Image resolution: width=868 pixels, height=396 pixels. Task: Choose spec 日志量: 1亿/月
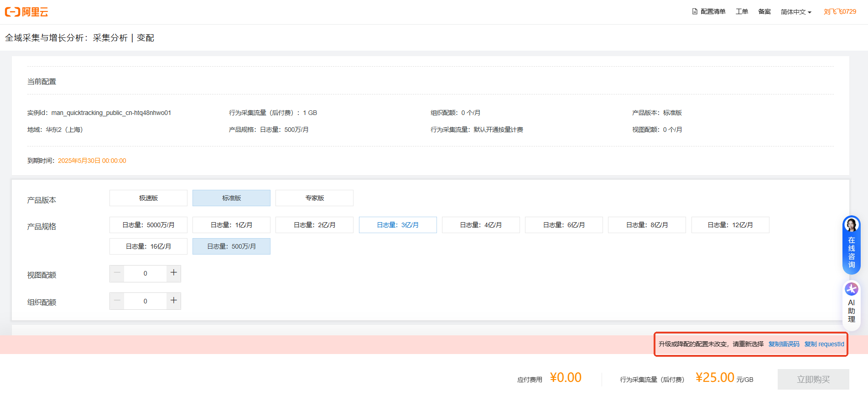pyautogui.click(x=231, y=225)
